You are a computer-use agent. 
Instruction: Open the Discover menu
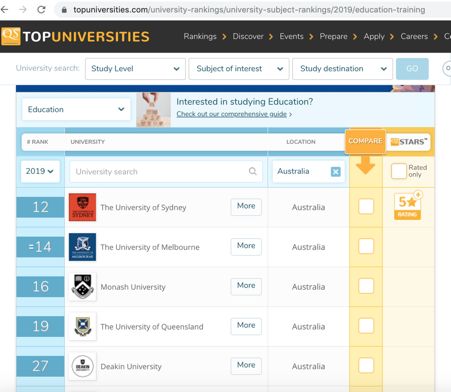coord(248,36)
